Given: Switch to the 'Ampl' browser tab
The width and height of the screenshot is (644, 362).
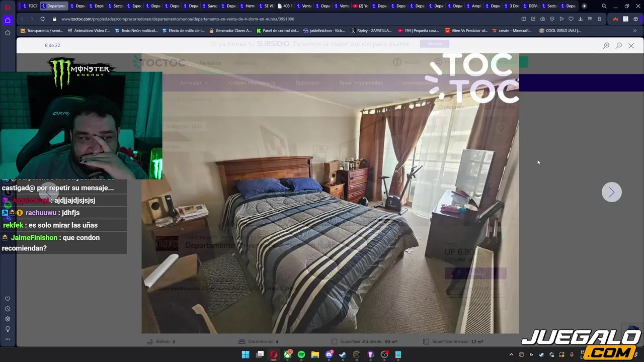Looking at the screenshot, I should 473,6.
